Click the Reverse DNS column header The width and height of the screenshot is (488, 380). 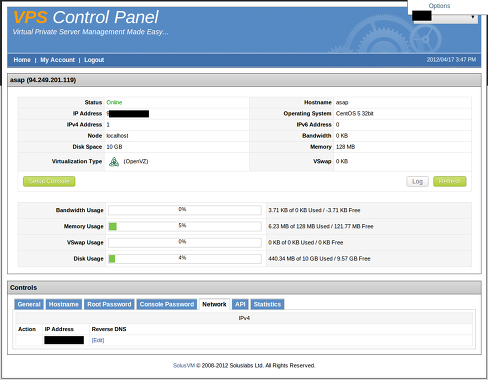[x=109, y=329]
